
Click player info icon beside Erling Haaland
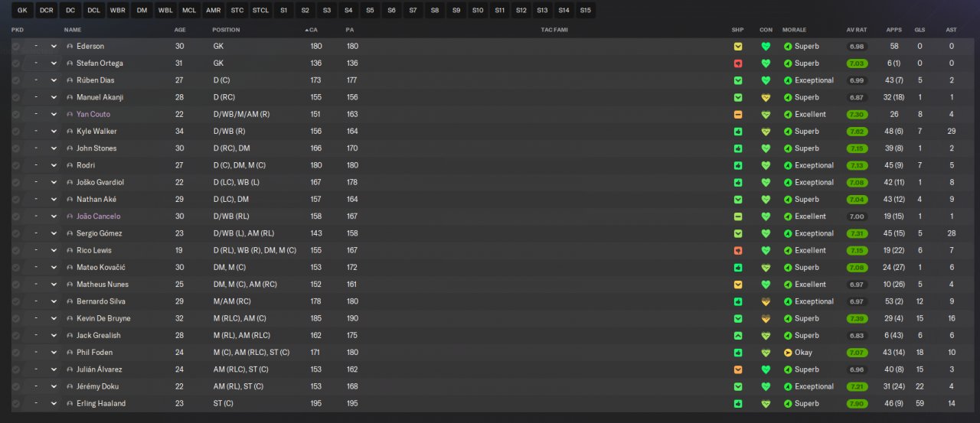tap(70, 403)
